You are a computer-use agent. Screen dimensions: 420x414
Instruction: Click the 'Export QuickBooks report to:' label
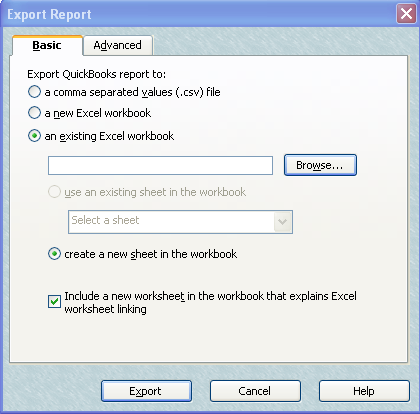coord(96,74)
